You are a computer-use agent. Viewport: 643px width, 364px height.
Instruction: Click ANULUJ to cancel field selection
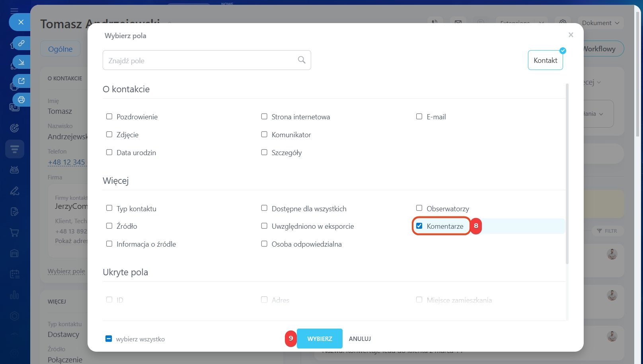[360, 339]
